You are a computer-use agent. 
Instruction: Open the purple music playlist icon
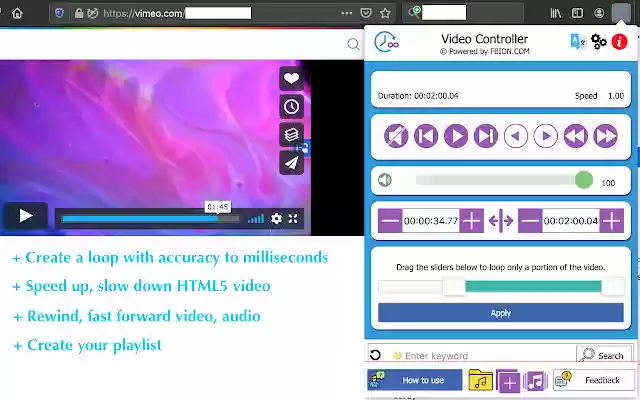click(535, 381)
